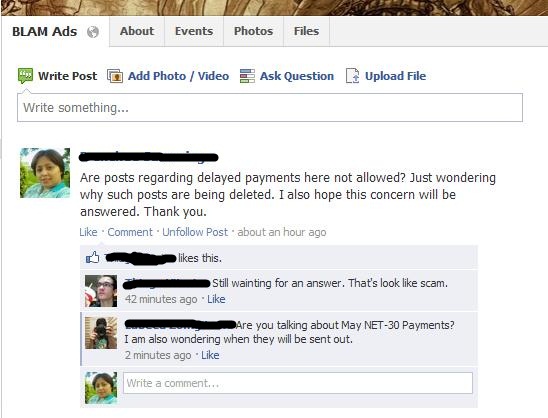Open the About tab
Image resolution: width=548 pixels, height=418 pixels.
click(x=137, y=31)
